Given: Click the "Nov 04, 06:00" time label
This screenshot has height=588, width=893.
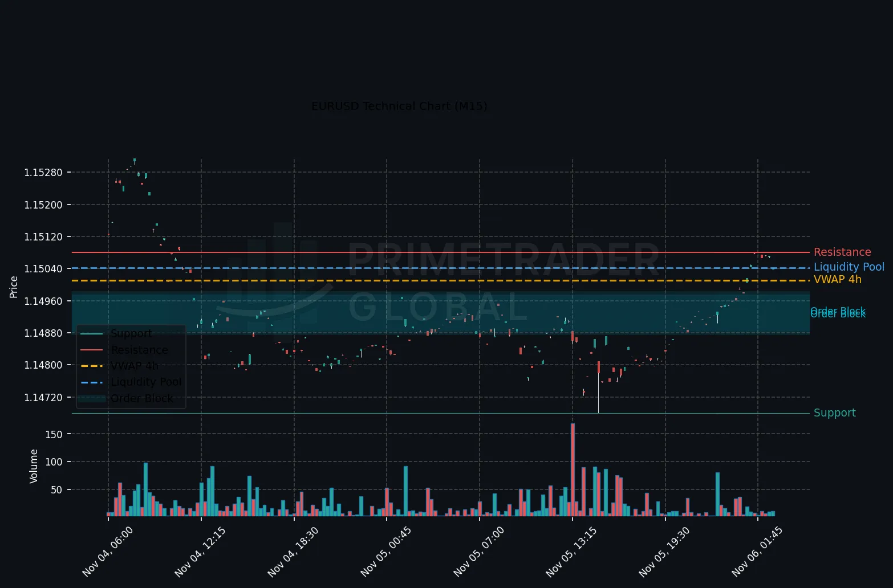Looking at the screenshot, I should pyautogui.click(x=108, y=552).
